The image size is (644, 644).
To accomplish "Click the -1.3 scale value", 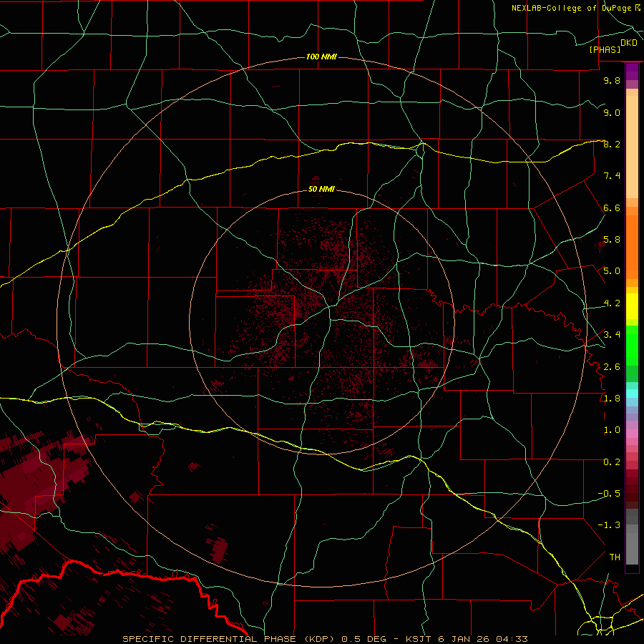I will click(609, 525).
